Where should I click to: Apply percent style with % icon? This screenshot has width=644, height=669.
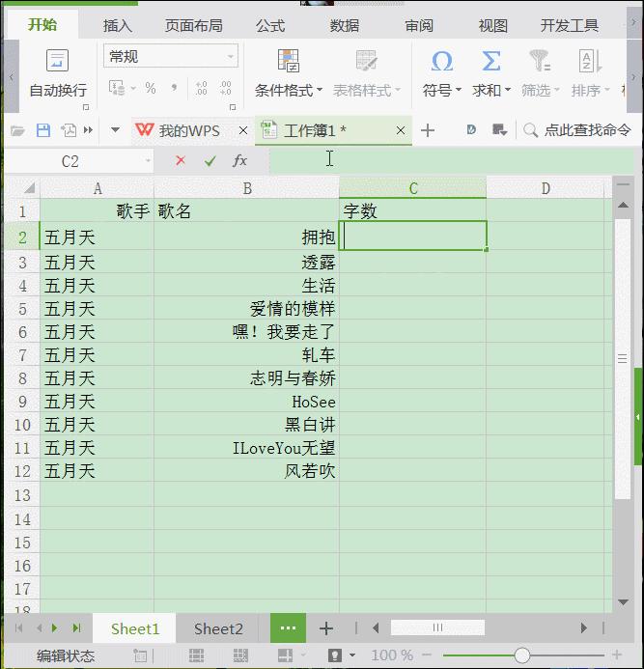pyautogui.click(x=151, y=88)
